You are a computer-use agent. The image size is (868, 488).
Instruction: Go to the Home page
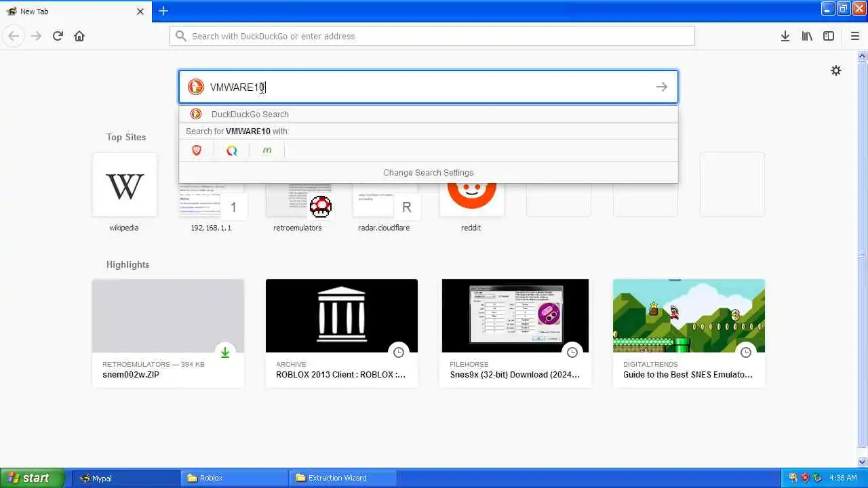(x=79, y=36)
